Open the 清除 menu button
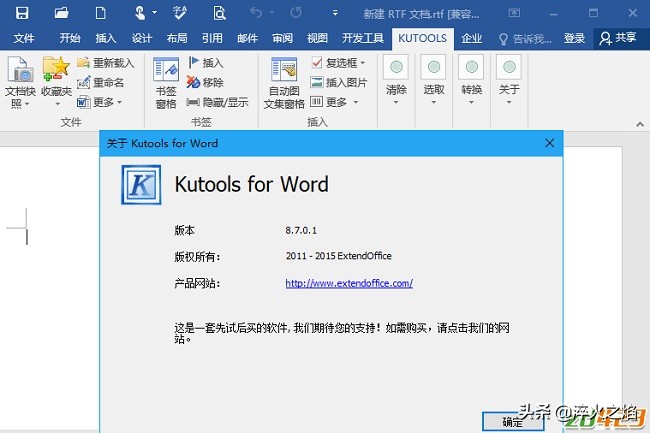 click(396, 80)
